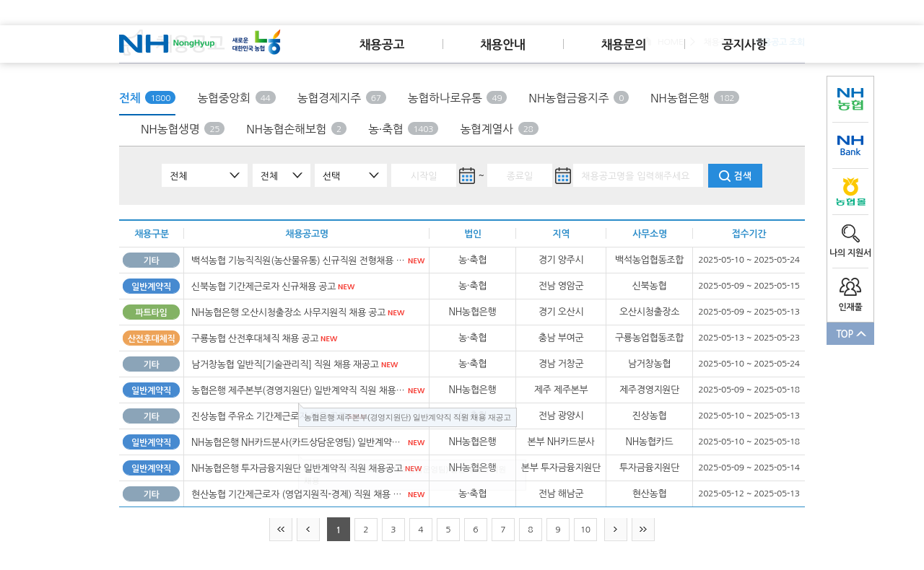Open 남거창농협 일반직 posting

tap(285, 364)
